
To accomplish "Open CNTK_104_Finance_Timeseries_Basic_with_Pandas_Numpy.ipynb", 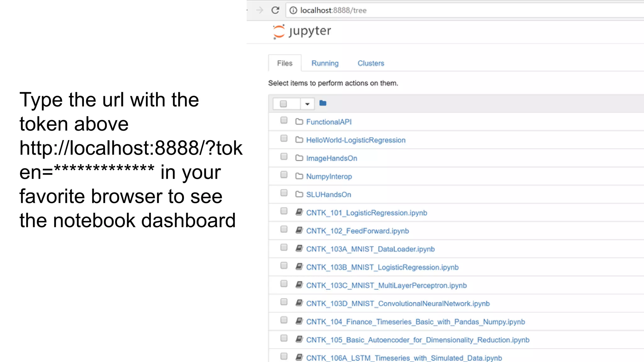I will coord(416,322).
